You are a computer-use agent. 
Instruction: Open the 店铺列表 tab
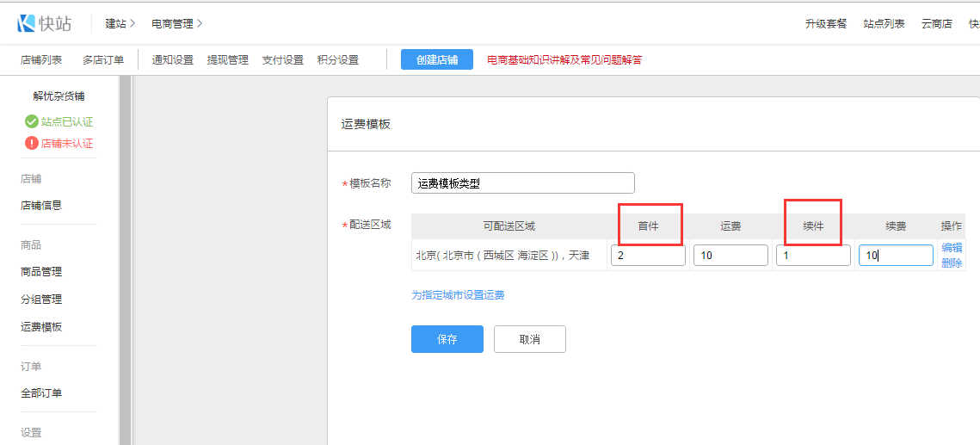click(41, 60)
